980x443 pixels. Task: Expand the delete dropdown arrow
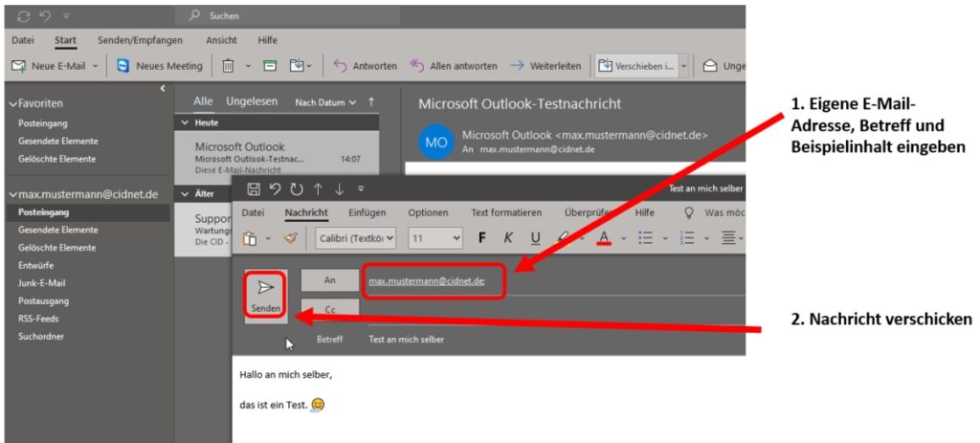pyautogui.click(x=248, y=66)
